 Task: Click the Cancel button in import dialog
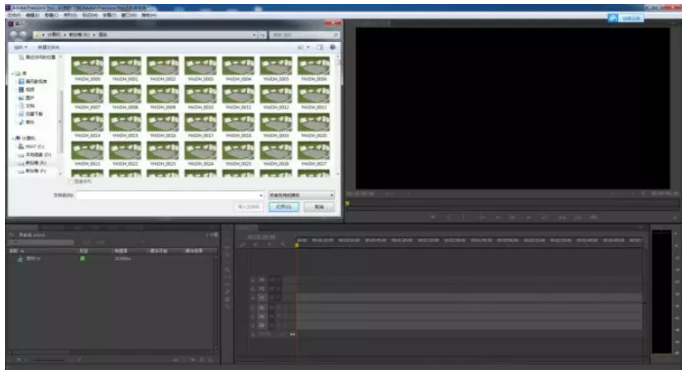point(319,206)
